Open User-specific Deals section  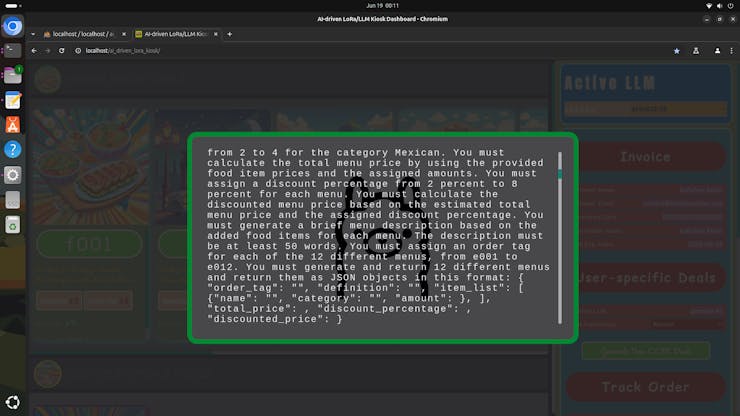(x=645, y=278)
